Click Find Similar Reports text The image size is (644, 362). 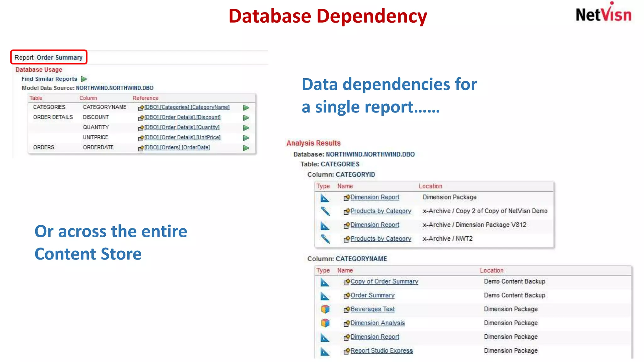49,79
